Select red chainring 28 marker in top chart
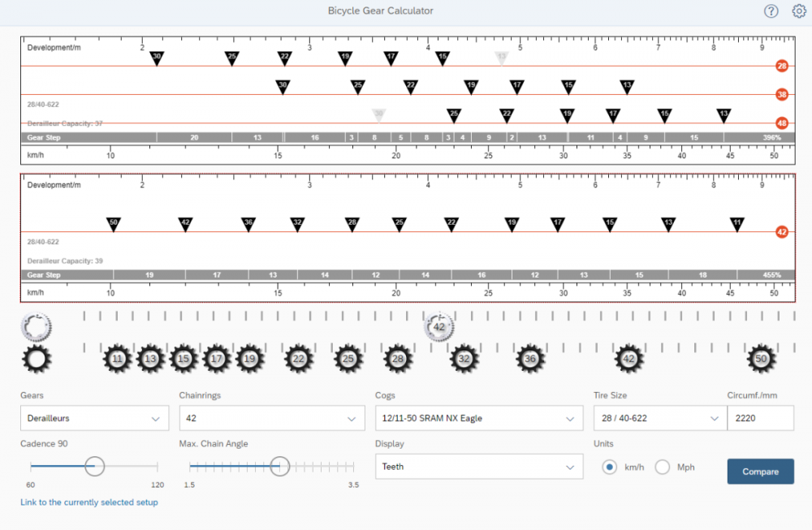 (782, 66)
